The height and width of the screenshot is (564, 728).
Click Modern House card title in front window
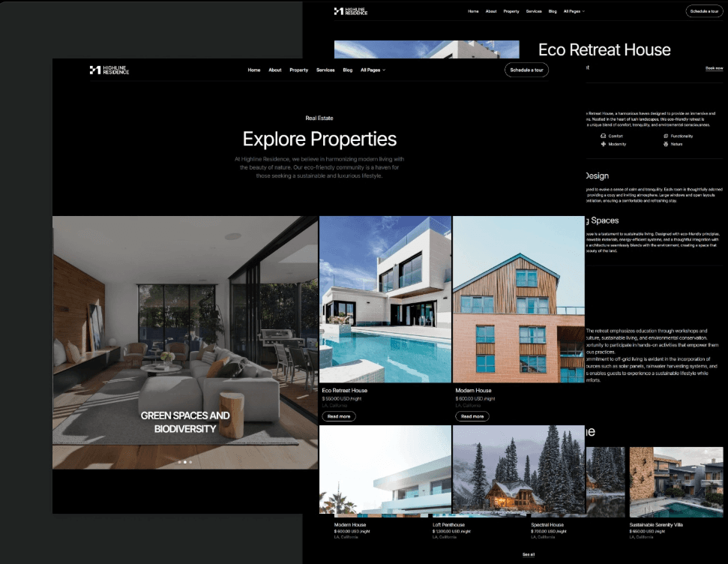[x=473, y=390]
